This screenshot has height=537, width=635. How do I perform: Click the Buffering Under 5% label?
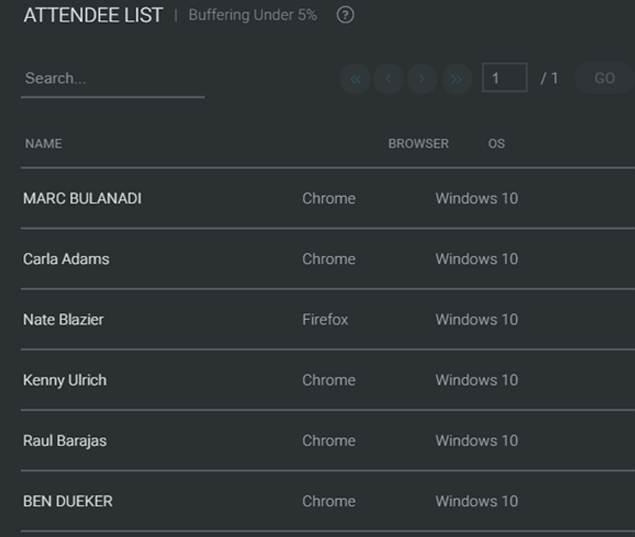point(253,15)
